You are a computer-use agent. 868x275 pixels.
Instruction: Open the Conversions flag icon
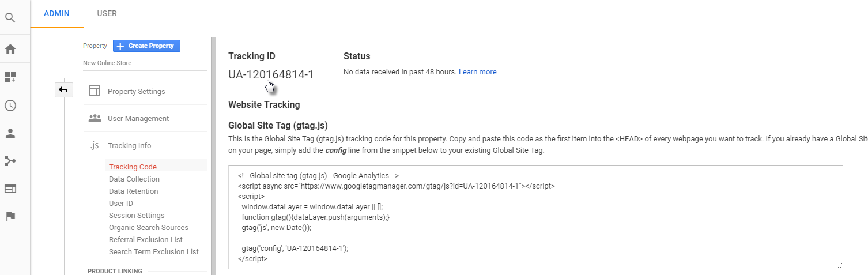click(10, 216)
